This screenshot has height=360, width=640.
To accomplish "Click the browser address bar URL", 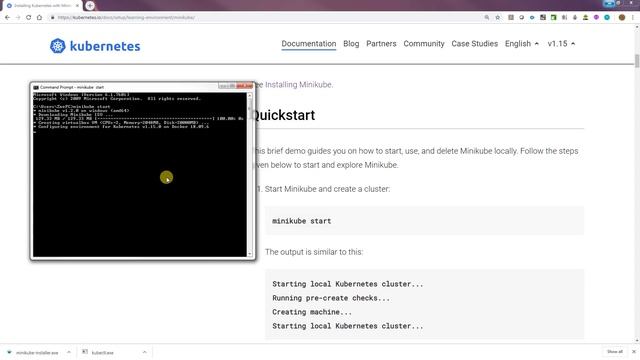I will pos(126,18).
